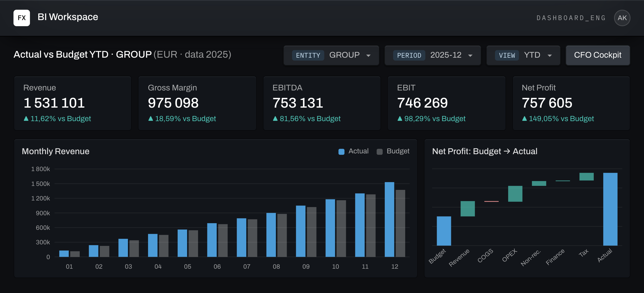Click the 98,29% vs Budget indicator
The height and width of the screenshot is (293, 644).
click(431, 118)
